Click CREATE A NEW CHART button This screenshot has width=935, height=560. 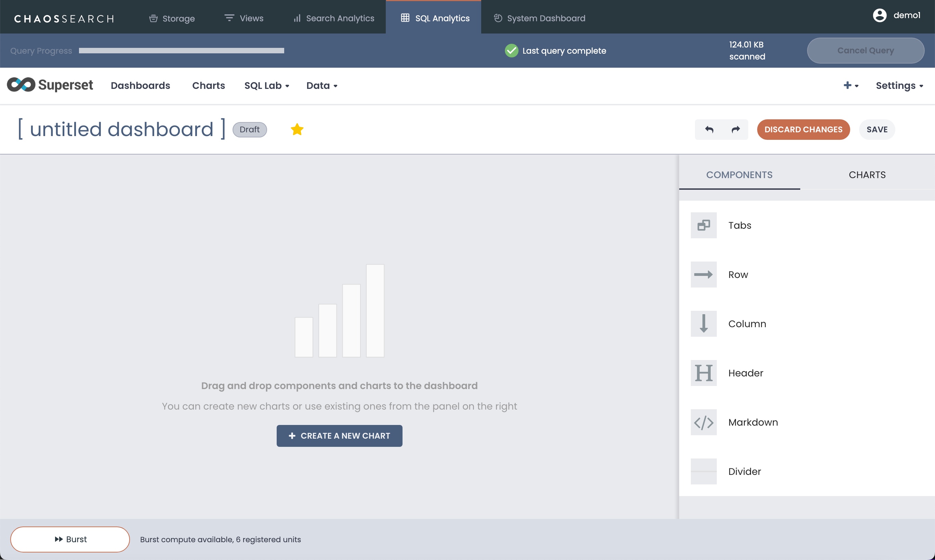tap(339, 436)
